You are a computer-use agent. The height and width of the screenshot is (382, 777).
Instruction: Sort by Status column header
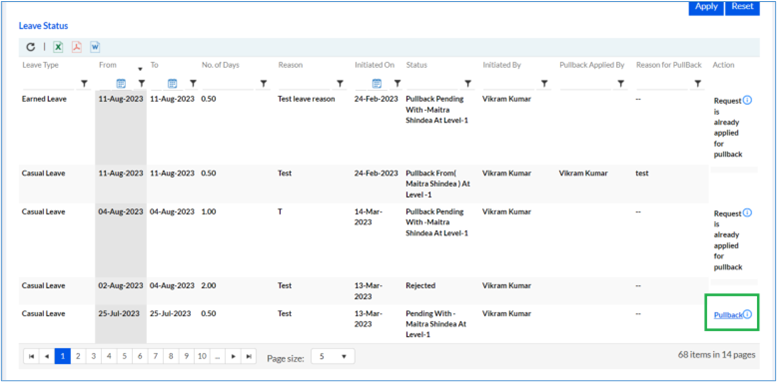[x=416, y=65]
